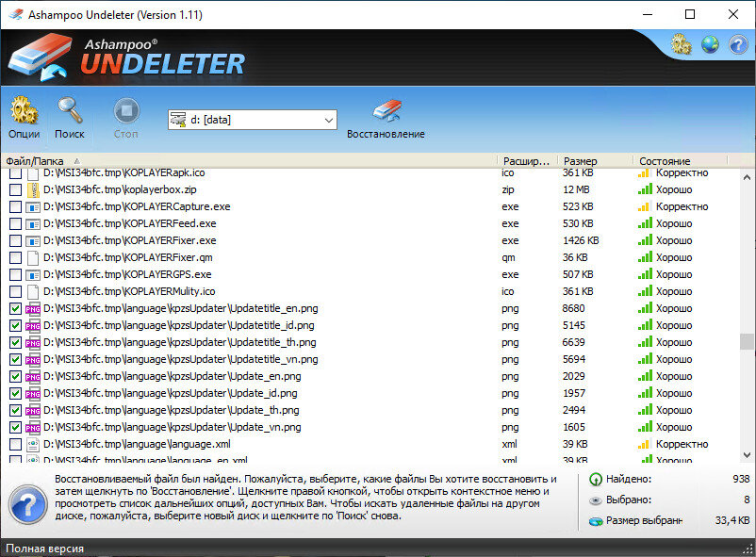This screenshot has width=756, height=557.
Task: Click exe icon next to KOPLAYERGPS.exe
Action: (x=33, y=275)
